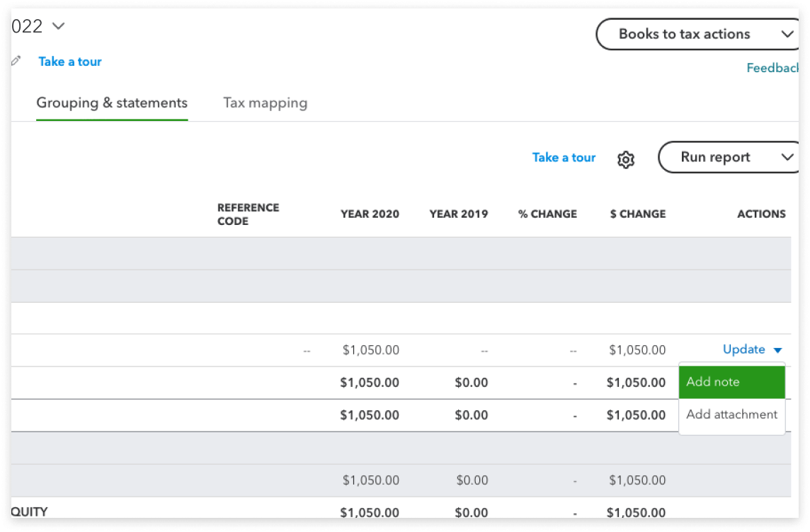Toggle the blue arrow beside Update
This screenshot has width=810, height=532.
[x=777, y=350]
